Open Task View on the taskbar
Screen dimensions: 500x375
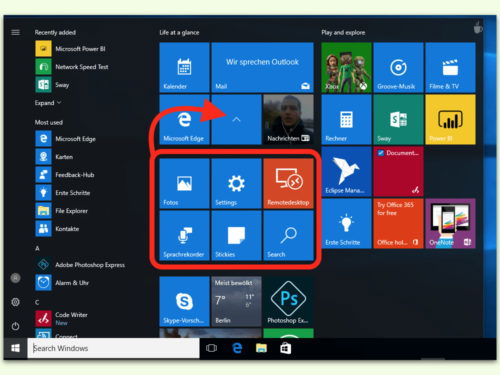coord(211,348)
